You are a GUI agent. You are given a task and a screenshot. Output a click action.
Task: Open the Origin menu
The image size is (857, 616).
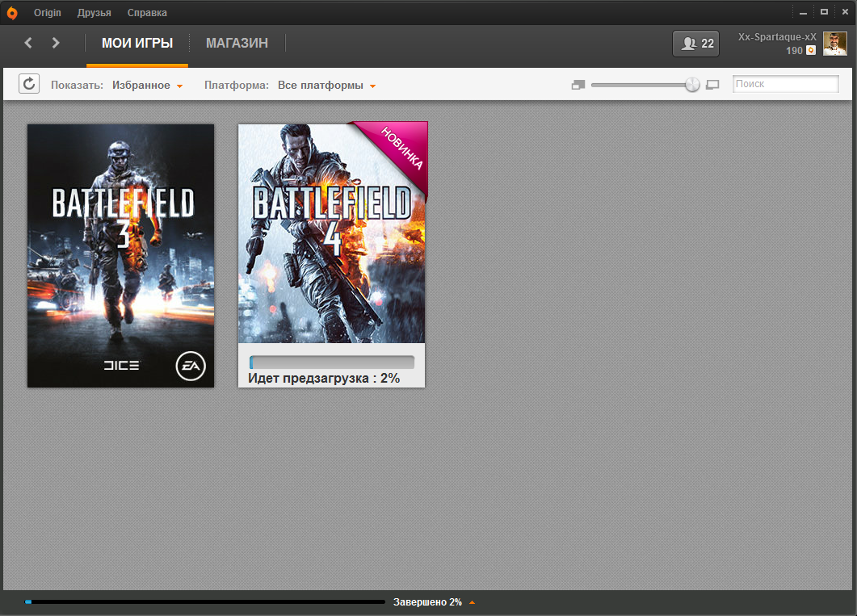(47, 13)
